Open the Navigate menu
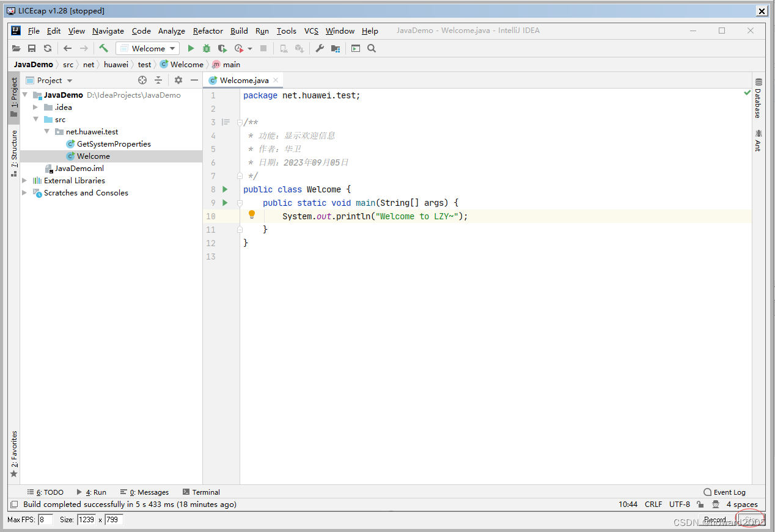The image size is (775, 532). (x=108, y=31)
